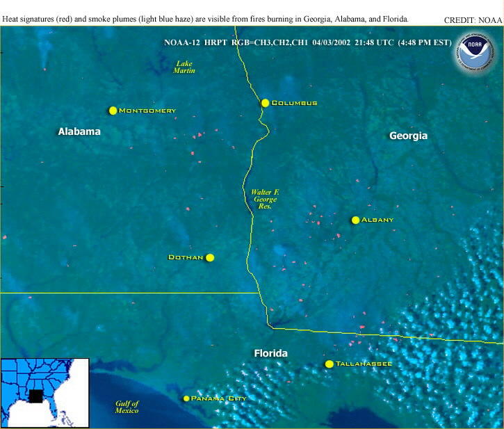Image resolution: width=504 pixels, height=429 pixels.
Task: Click the Walter F. George Res. label
Action: click(265, 199)
